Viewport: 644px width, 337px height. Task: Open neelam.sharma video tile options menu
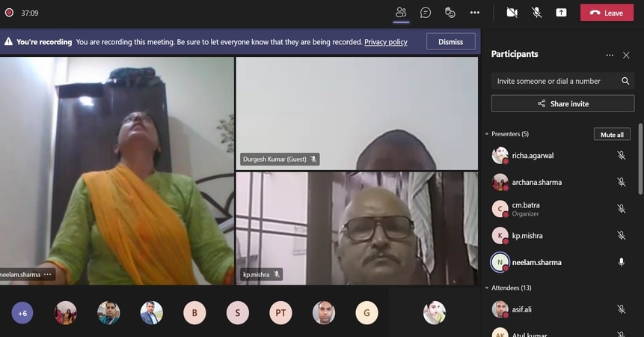pos(48,275)
